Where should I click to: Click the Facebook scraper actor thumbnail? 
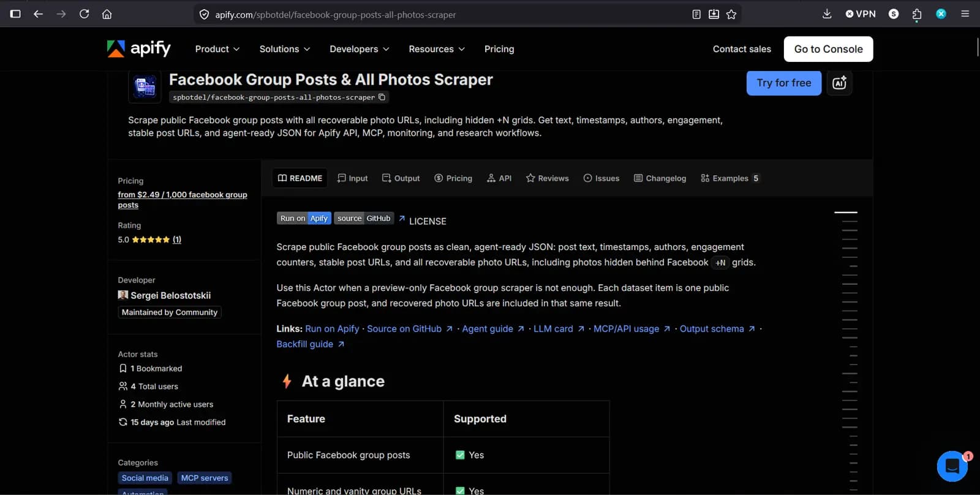pyautogui.click(x=145, y=86)
